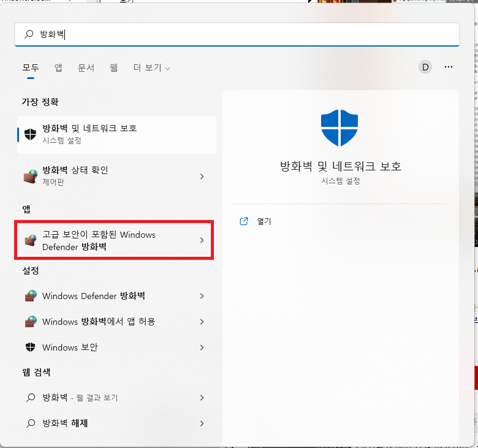Expand chevron for 고급 보안이 포함된 Windows Defender 방화벽
The width and height of the screenshot is (478, 448).
[202, 240]
